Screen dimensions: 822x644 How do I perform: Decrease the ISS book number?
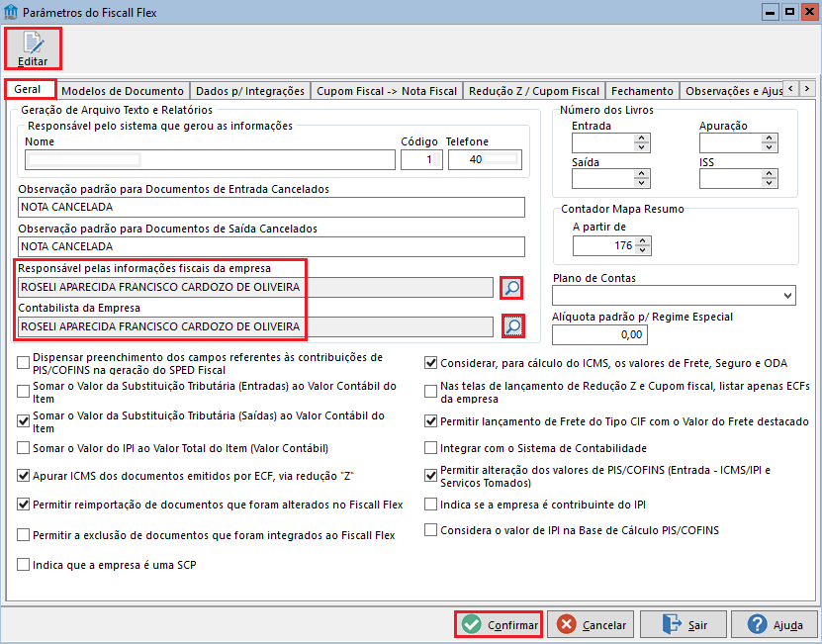coord(769,183)
